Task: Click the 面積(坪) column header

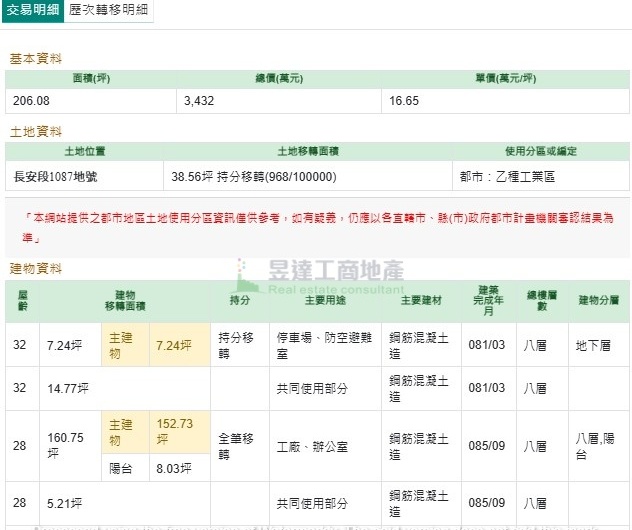Action: [x=91, y=79]
